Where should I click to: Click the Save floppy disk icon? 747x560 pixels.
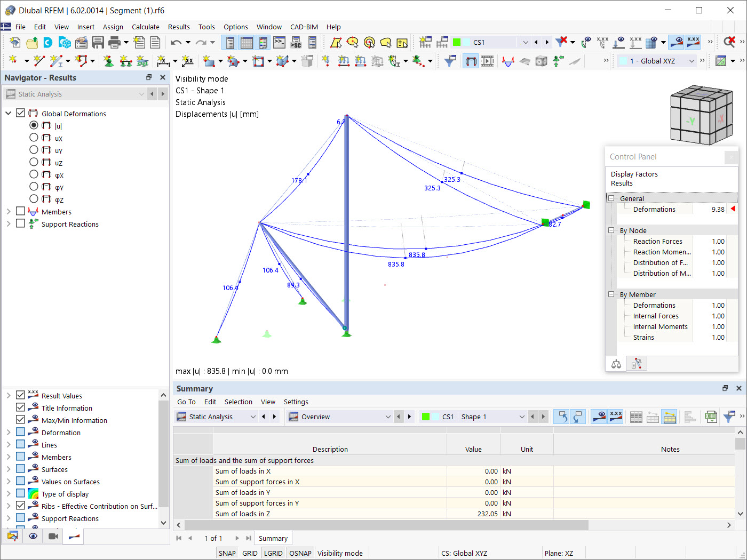(98, 42)
